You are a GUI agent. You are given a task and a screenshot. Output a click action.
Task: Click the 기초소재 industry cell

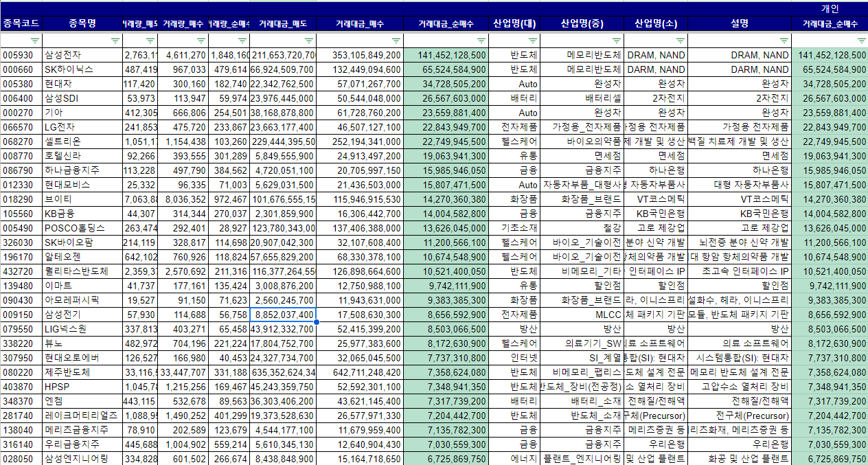click(514, 228)
